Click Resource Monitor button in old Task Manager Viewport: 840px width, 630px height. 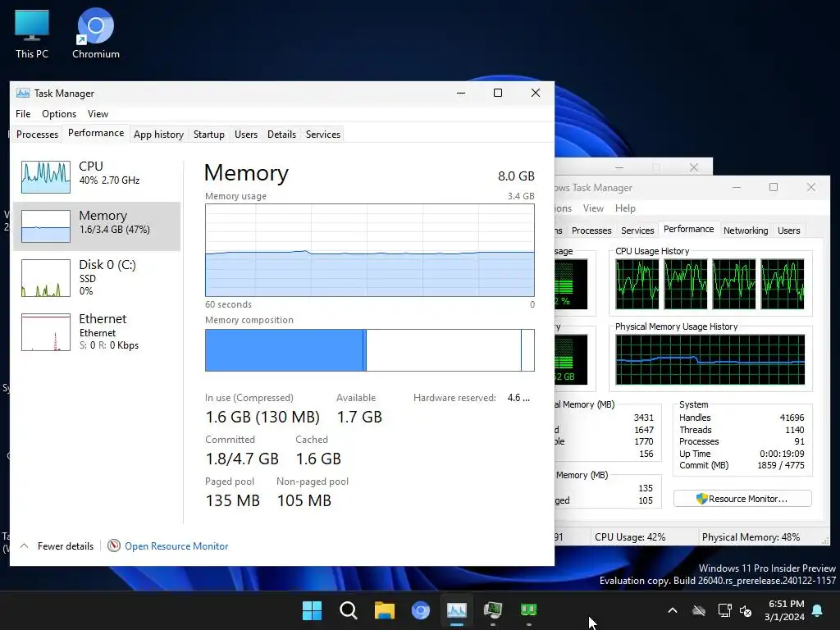[x=742, y=499]
